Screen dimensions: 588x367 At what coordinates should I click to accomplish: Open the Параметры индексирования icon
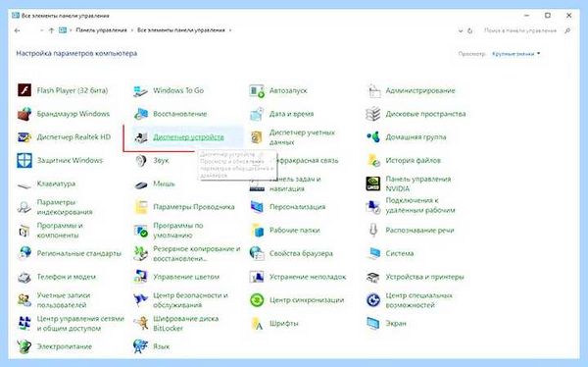(24, 207)
